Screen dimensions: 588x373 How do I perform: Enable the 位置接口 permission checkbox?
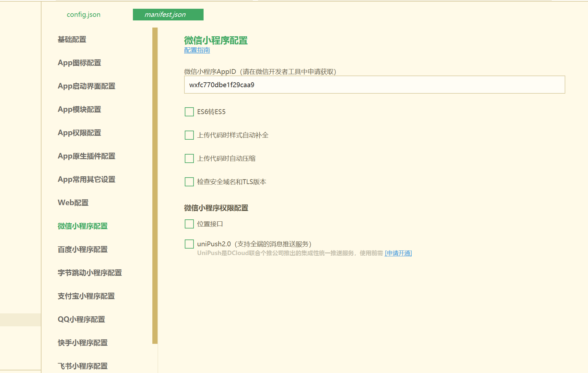[x=189, y=224]
